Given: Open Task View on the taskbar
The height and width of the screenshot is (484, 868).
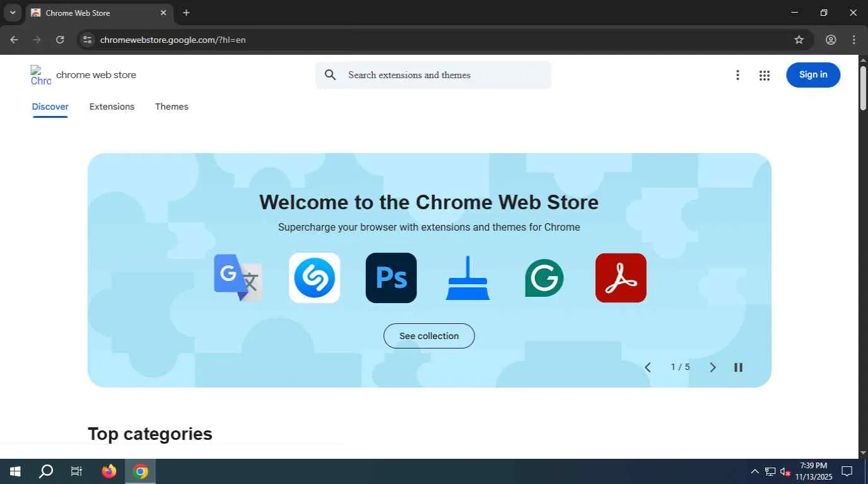Looking at the screenshot, I should coord(76,471).
